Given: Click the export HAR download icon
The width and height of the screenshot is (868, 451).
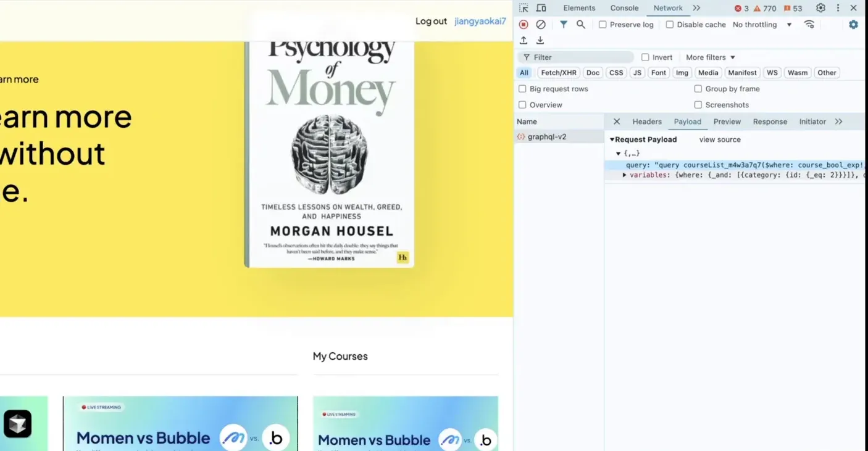Looking at the screenshot, I should [x=540, y=40].
